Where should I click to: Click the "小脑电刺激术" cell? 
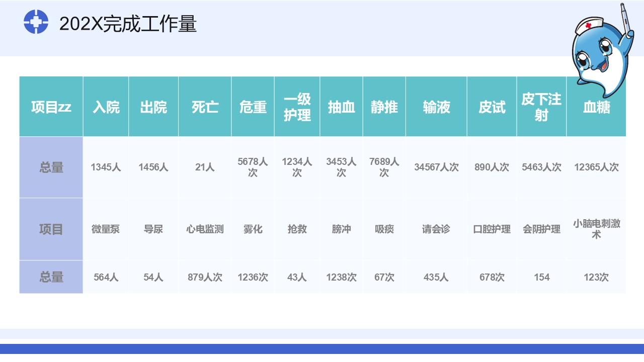click(x=596, y=229)
